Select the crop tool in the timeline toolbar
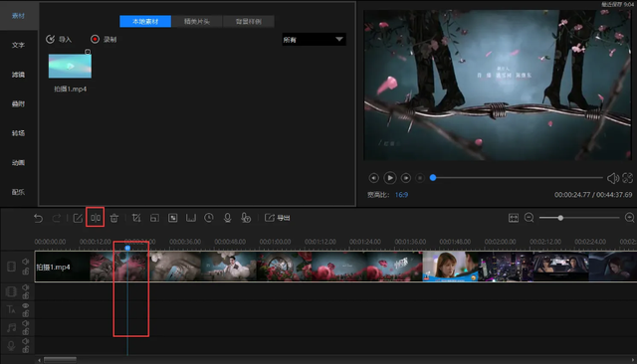Viewport: 637px width, 364px height. pos(136,218)
